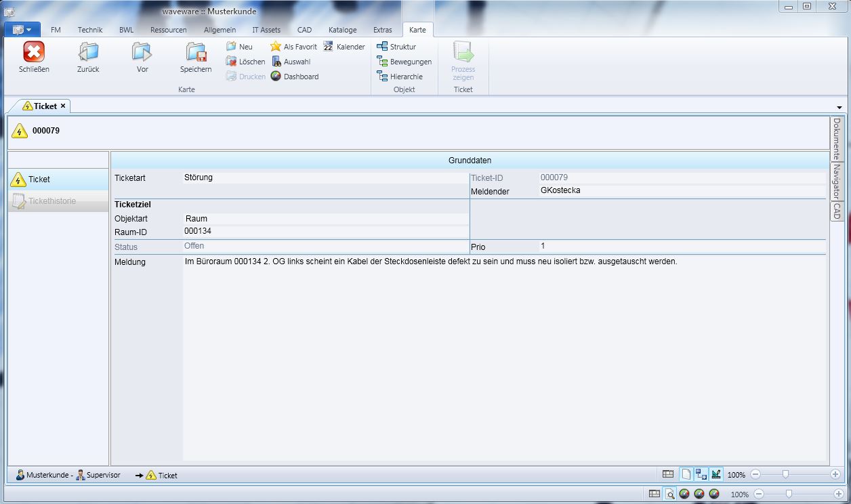The width and height of the screenshot is (851, 504).
Task: Click the Schließen icon in the ribbon
Action: 34,53
